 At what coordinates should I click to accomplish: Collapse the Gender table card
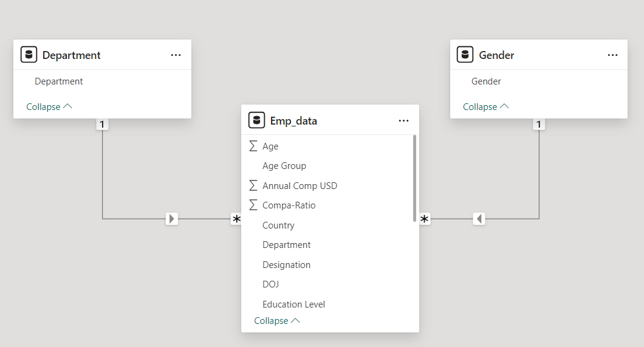tap(485, 106)
